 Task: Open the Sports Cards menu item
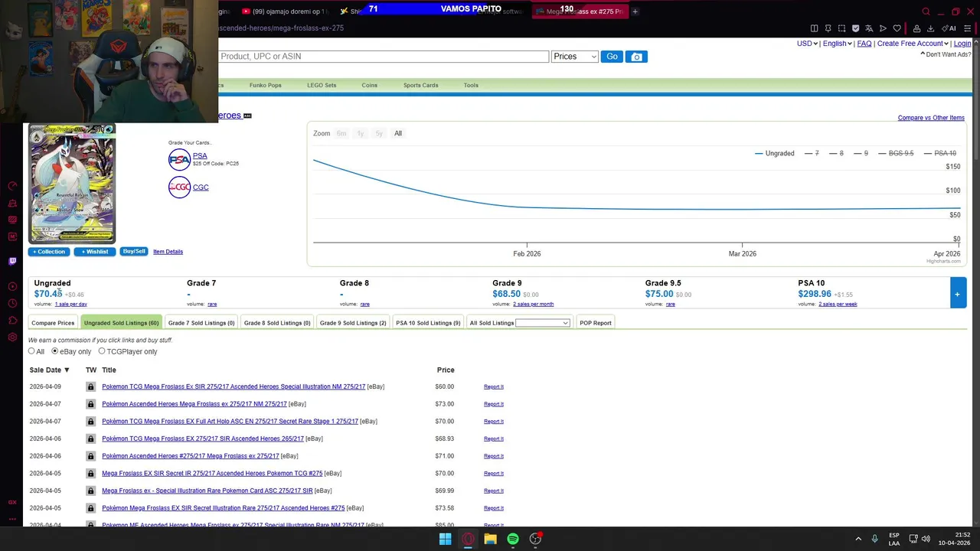click(420, 85)
